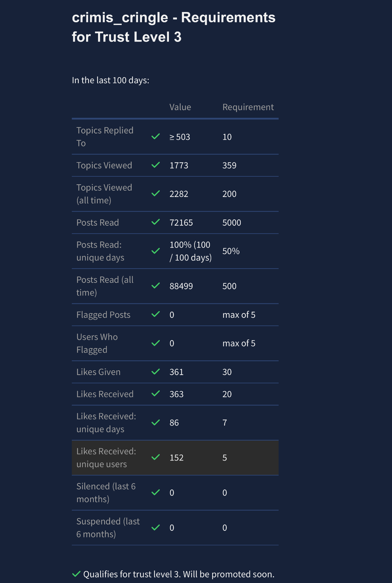Click the Value column header
This screenshot has width=392, height=583.
pos(180,107)
